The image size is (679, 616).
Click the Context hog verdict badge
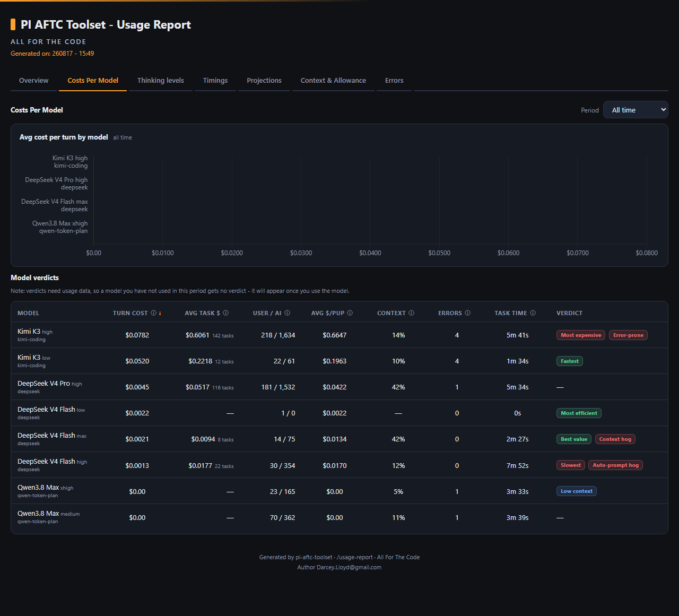pos(615,439)
